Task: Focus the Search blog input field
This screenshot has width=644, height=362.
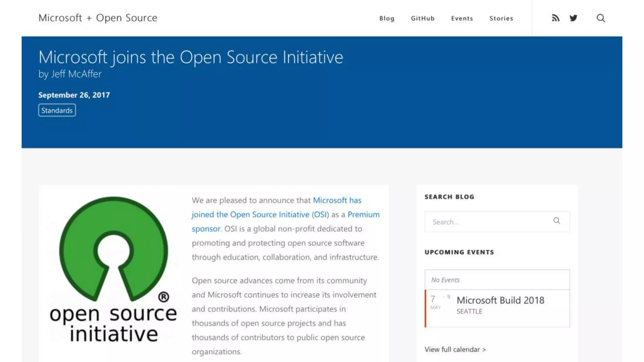Action: (487, 222)
